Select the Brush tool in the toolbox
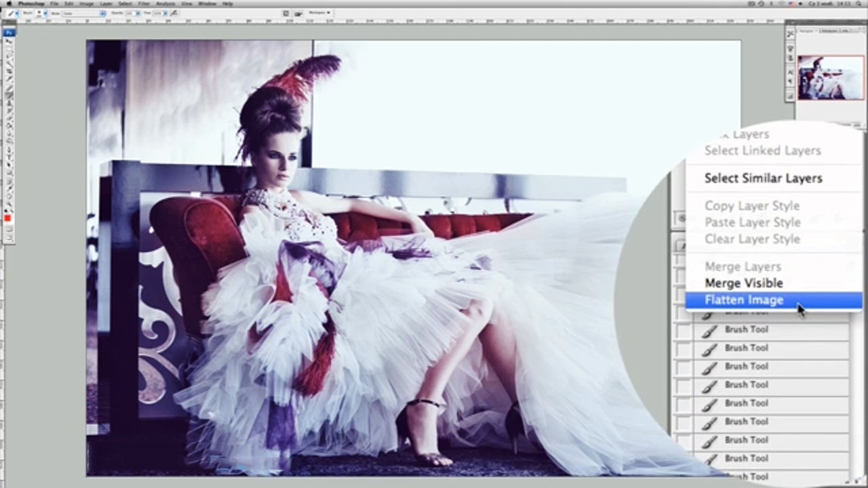The image size is (868, 488). tap(9, 94)
